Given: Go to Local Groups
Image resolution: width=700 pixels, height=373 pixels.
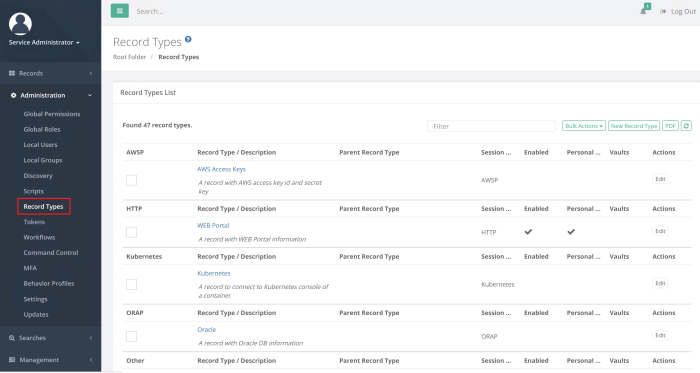Looking at the screenshot, I should (43, 160).
